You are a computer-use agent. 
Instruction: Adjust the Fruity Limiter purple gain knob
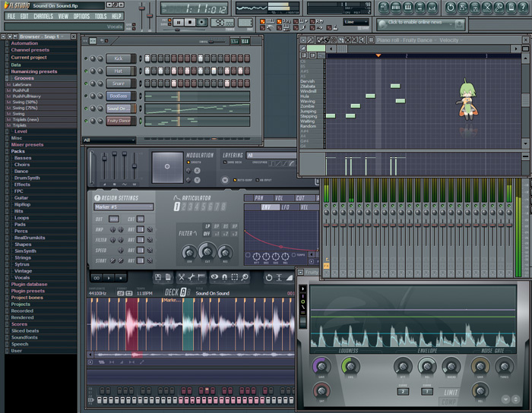pos(321,366)
